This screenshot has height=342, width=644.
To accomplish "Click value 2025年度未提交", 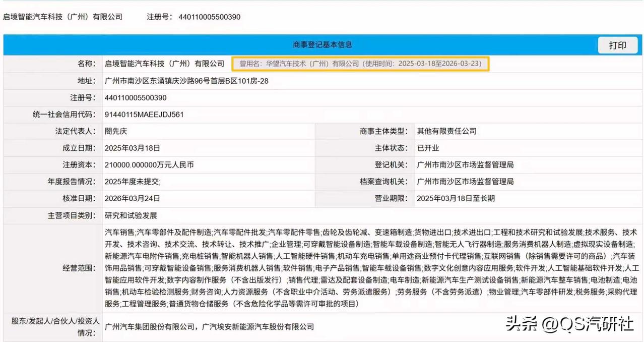I will point(132,182).
